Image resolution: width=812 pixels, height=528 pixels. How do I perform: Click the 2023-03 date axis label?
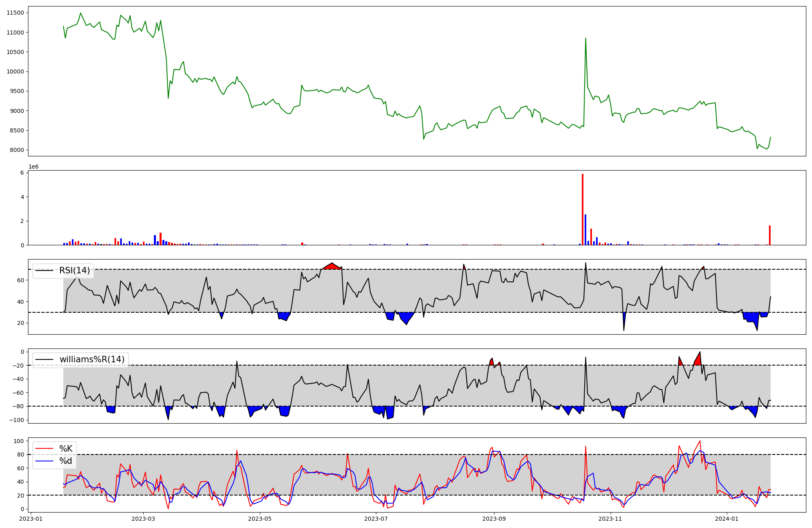(143, 519)
